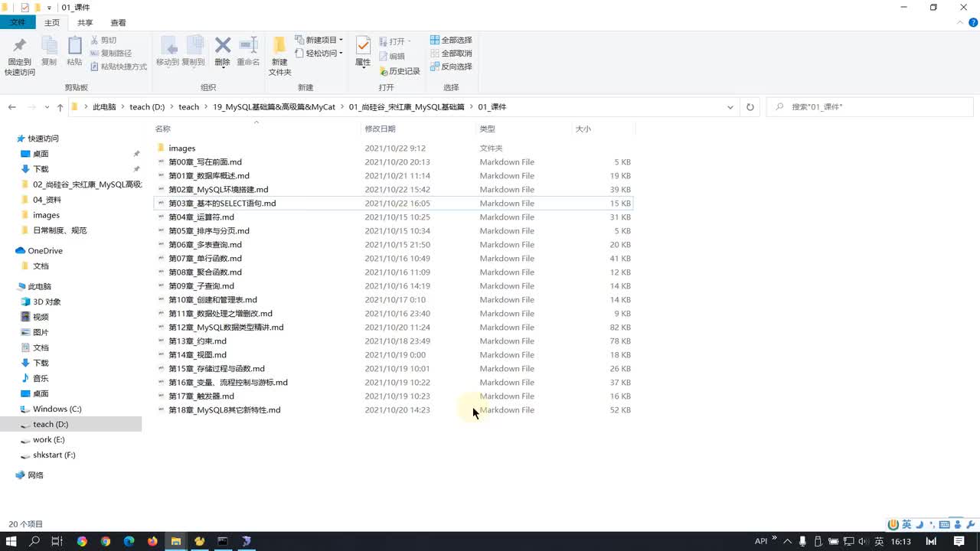This screenshot has width=980, height=551.
Task: Select file 第18章_MySQL8其它新特性.md
Action: click(394, 410)
